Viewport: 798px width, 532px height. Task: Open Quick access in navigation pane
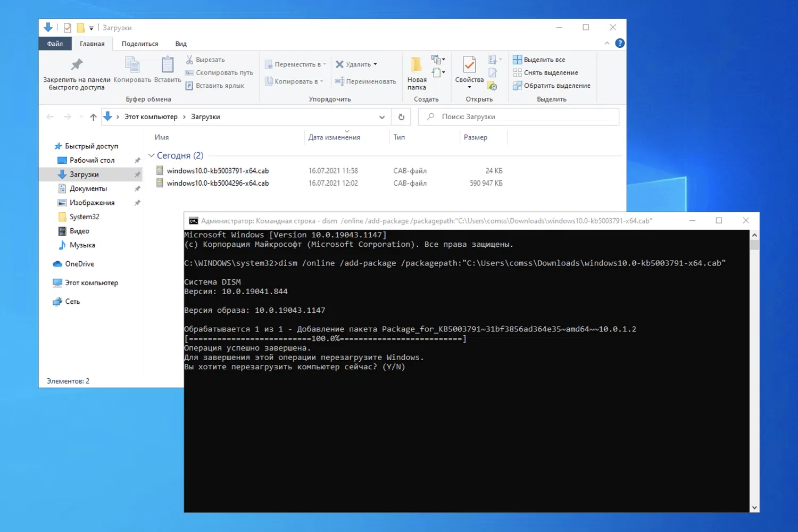(x=92, y=146)
